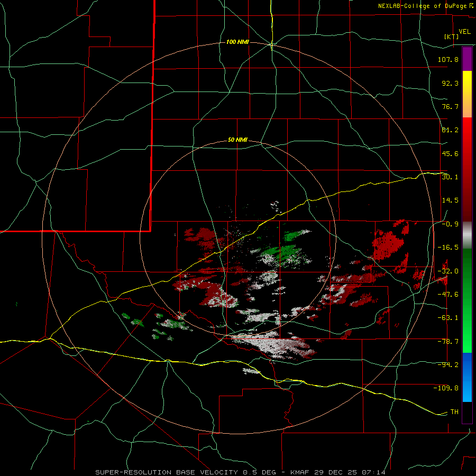Click the green segment of the velocity color bar
Image resolution: width=476 pixels, height=476 pixels.
(x=467, y=300)
